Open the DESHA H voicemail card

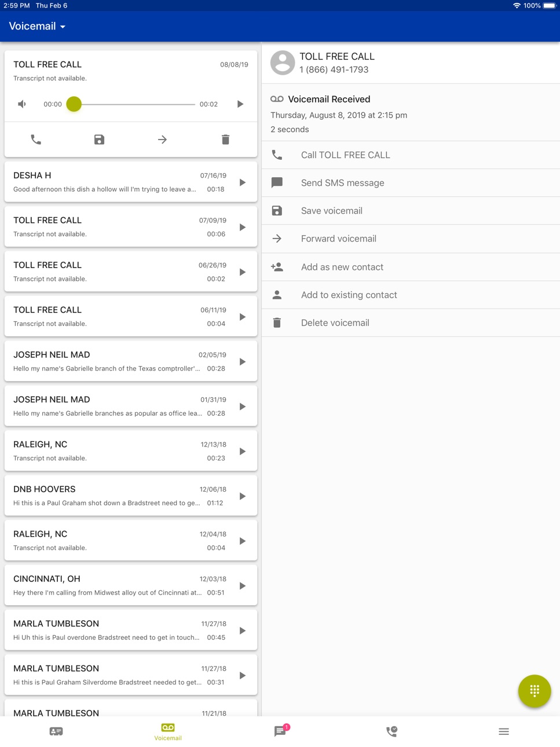131,182
